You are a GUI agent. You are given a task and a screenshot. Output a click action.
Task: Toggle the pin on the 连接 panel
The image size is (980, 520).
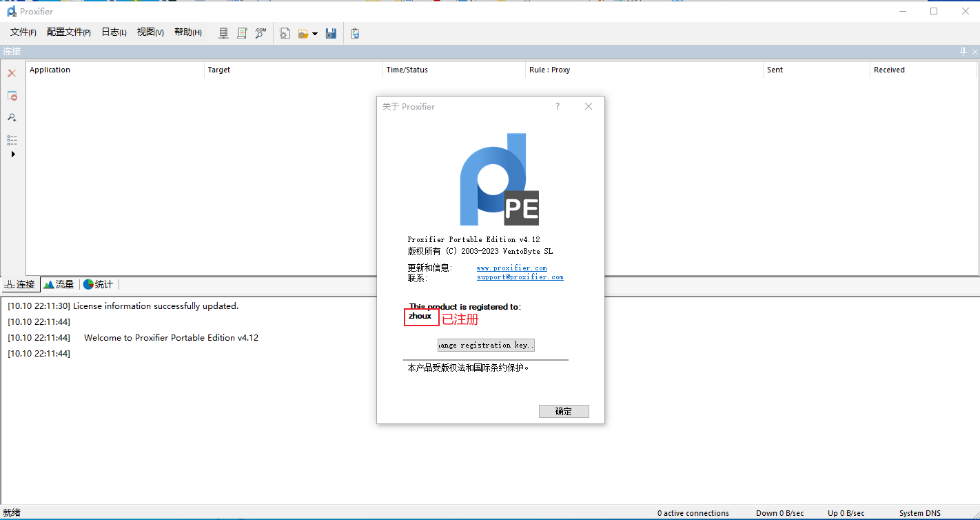pyautogui.click(x=963, y=52)
